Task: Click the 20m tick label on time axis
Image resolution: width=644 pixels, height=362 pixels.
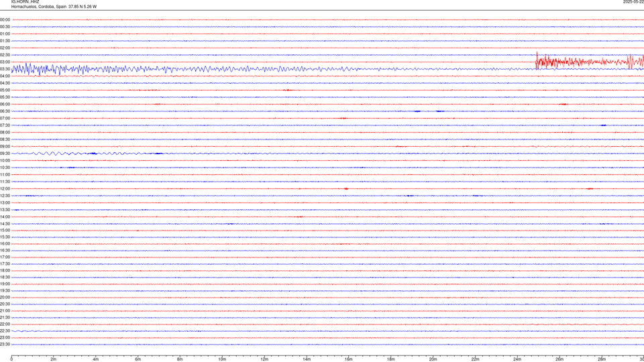Action: click(433, 359)
